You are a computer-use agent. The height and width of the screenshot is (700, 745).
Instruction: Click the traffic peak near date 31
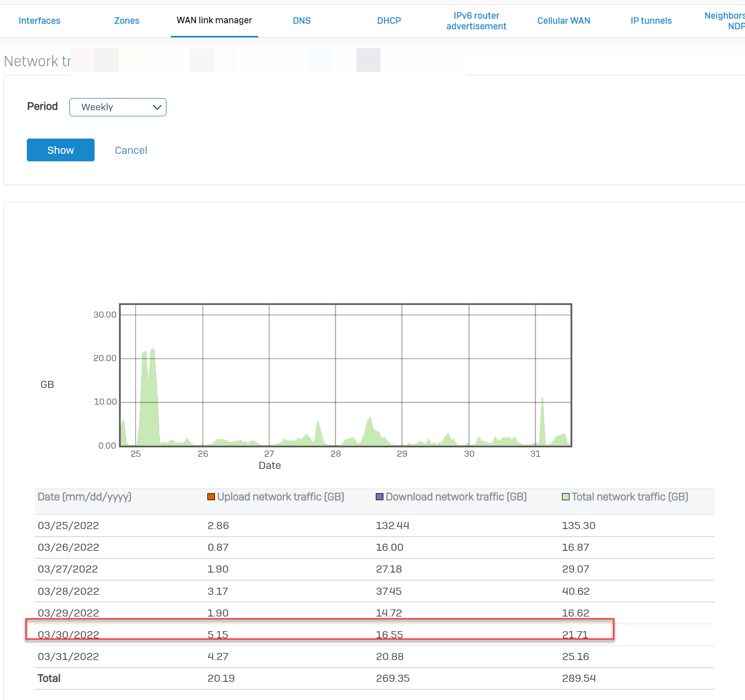point(542,422)
